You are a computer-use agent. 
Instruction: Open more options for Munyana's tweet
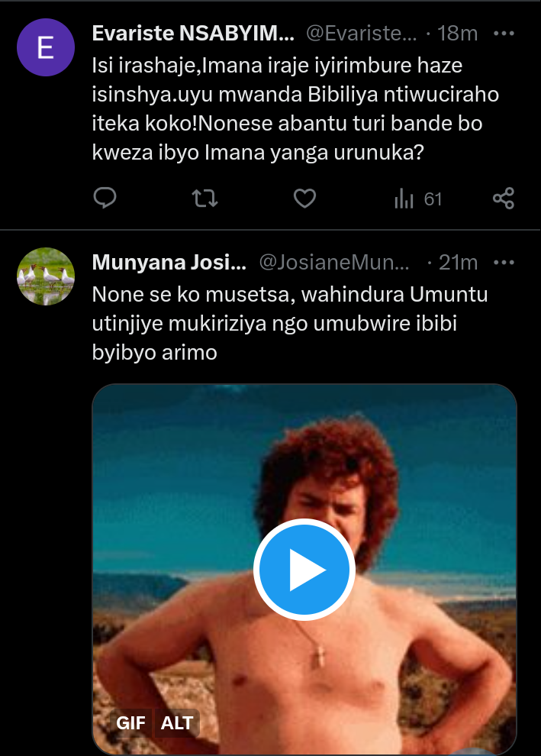(504, 263)
